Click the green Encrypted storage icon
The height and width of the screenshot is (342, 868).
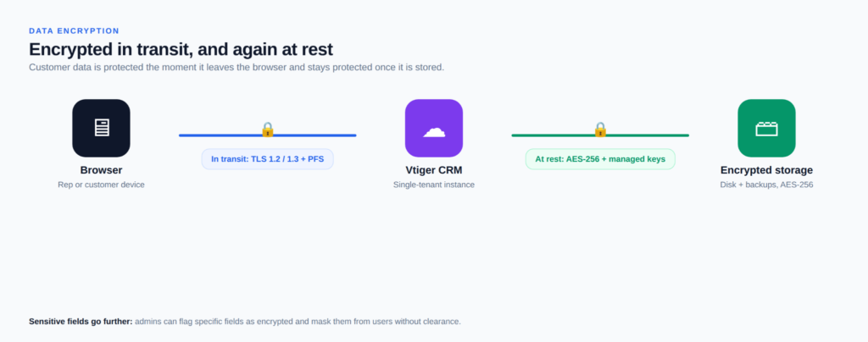pos(766,128)
